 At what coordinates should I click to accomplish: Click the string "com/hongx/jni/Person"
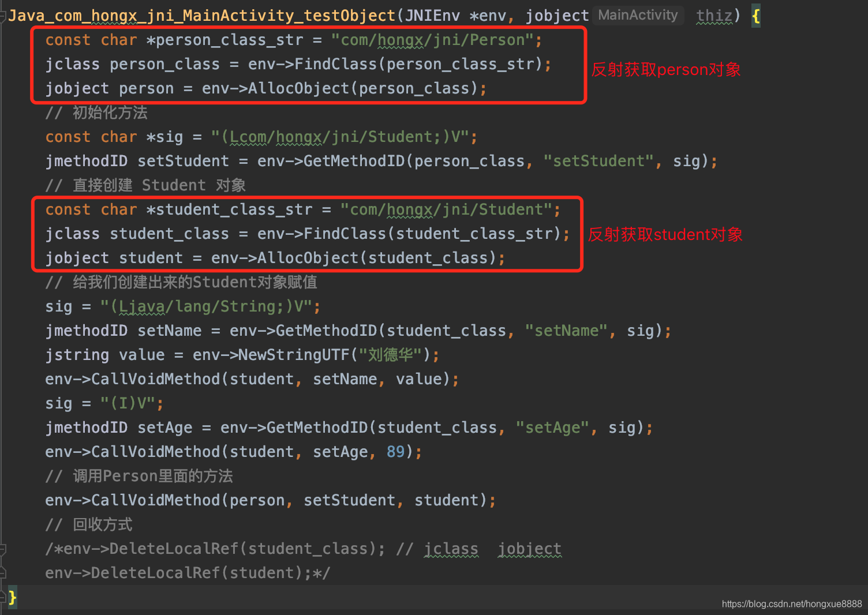pyautogui.click(x=432, y=40)
